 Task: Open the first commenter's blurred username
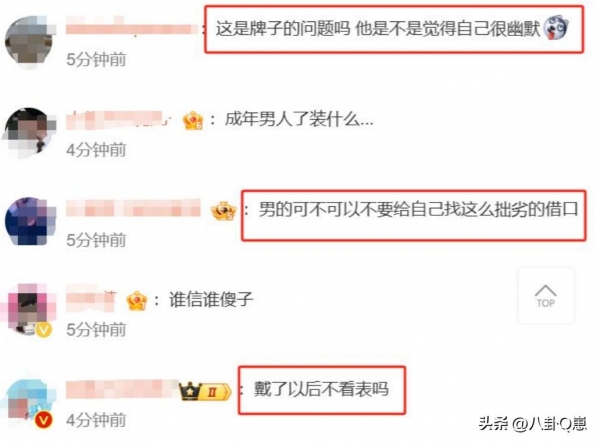pyautogui.click(x=132, y=28)
